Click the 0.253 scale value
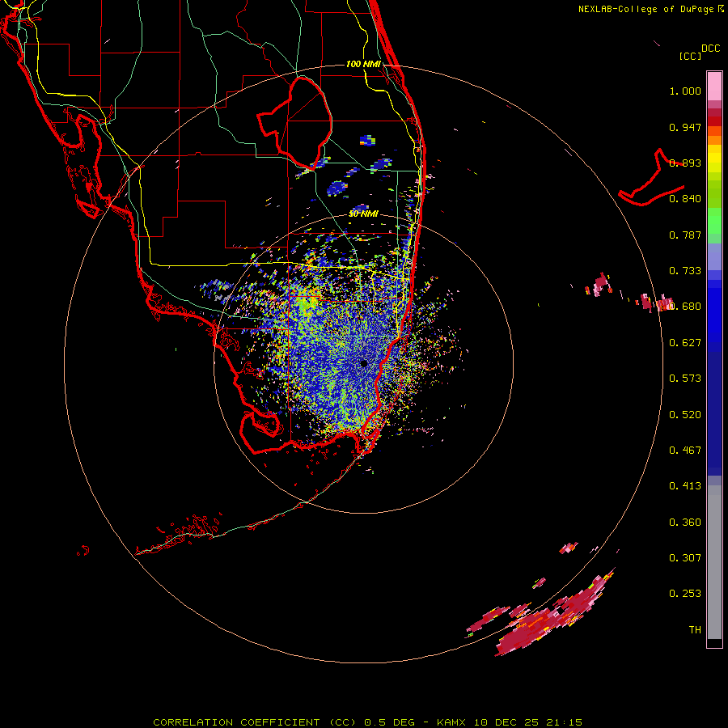Screen dimensions: 728x728 point(685,594)
